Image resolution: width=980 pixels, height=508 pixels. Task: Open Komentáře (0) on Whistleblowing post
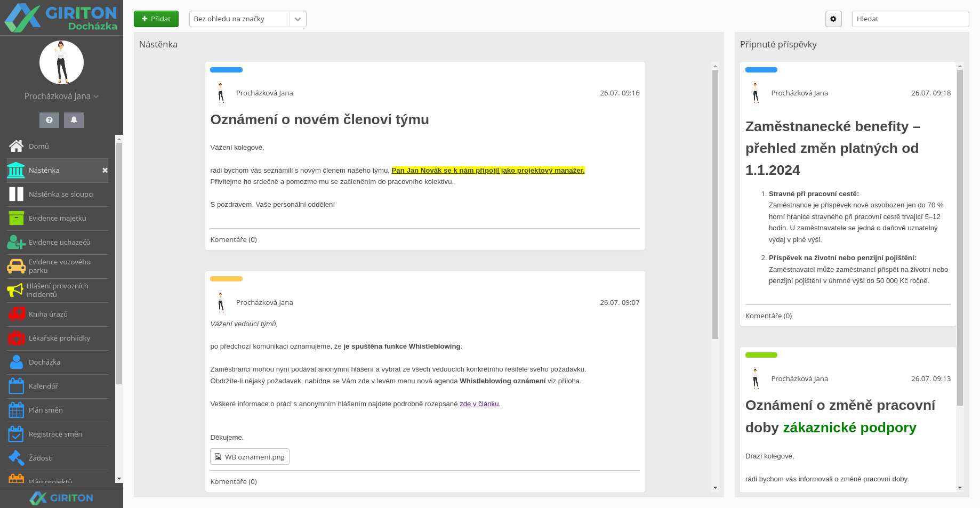point(234,482)
